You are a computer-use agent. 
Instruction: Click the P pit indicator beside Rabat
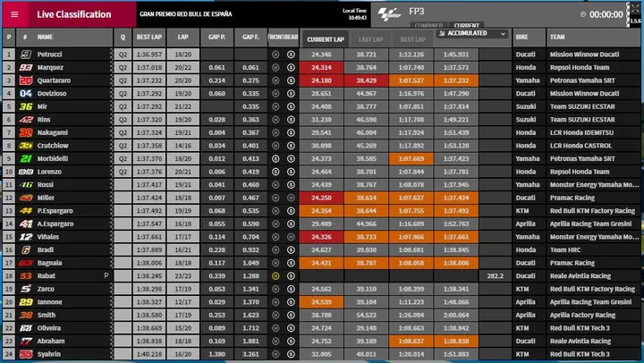point(106,275)
